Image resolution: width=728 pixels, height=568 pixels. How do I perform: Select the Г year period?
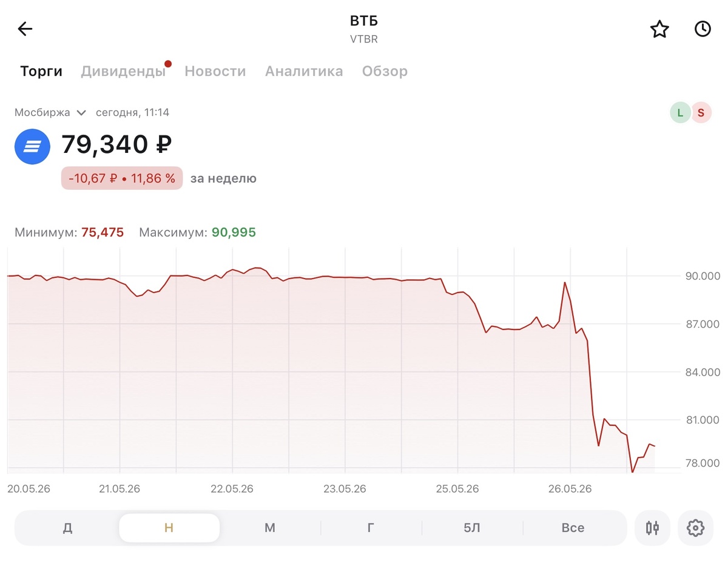point(371,527)
